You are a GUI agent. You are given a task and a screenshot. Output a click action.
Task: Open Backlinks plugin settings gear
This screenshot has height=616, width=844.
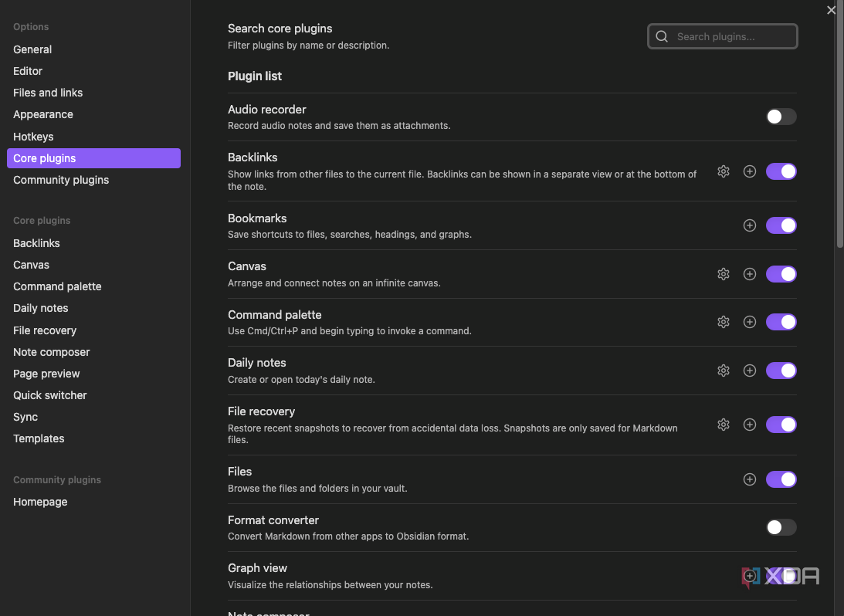[x=724, y=171]
